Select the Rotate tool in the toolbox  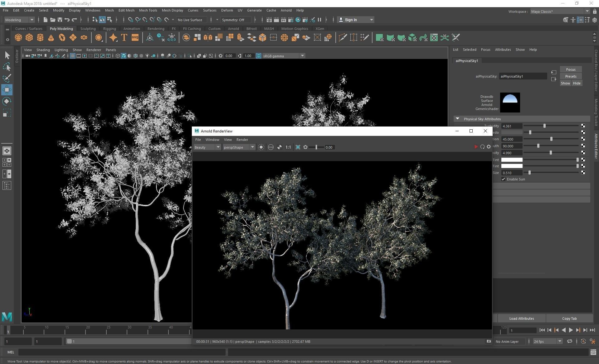click(7, 101)
